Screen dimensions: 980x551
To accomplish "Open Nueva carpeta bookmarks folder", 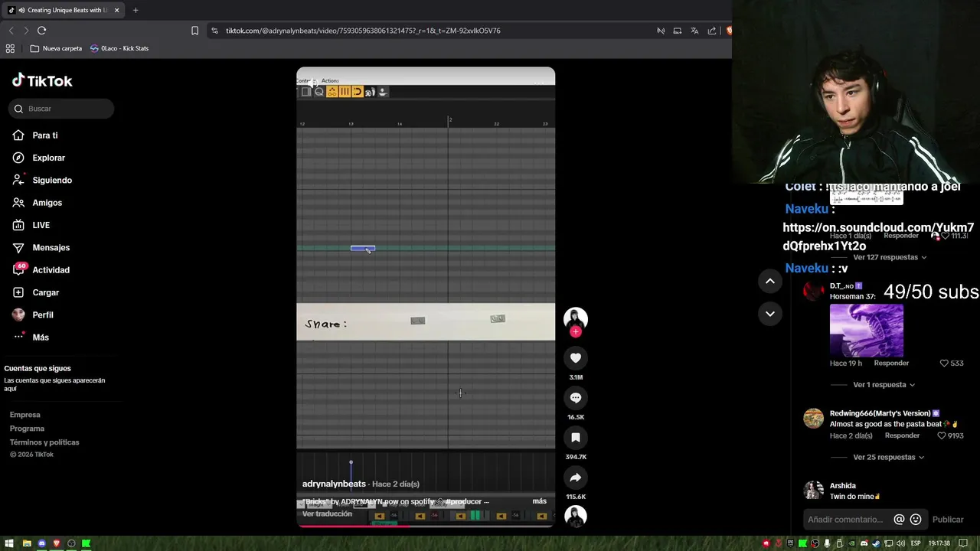I will coord(56,48).
